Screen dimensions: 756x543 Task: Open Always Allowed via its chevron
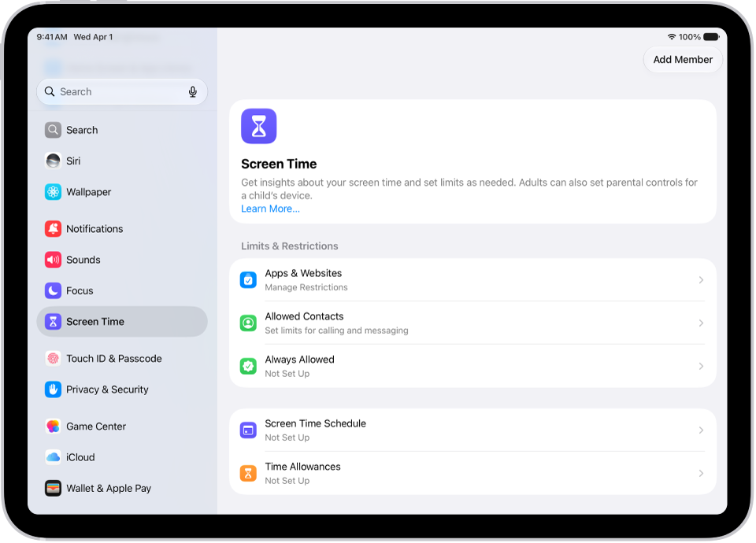tap(701, 366)
